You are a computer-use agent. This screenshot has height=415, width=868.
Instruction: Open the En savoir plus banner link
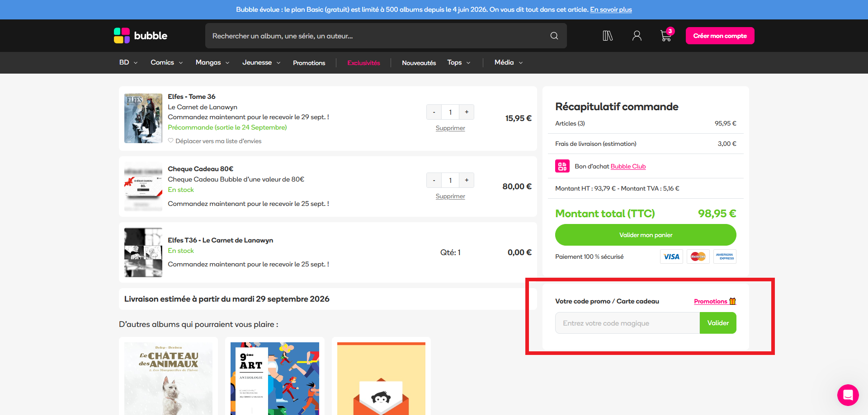click(611, 9)
